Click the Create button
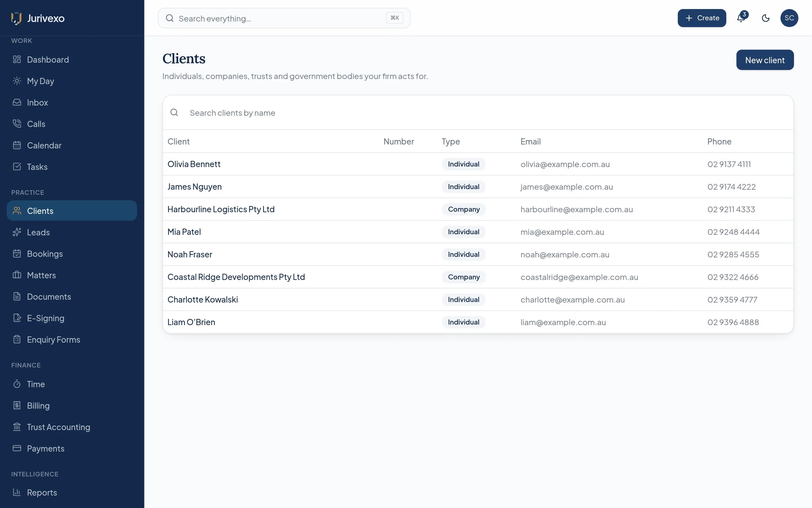Image resolution: width=812 pixels, height=508 pixels. [701, 18]
